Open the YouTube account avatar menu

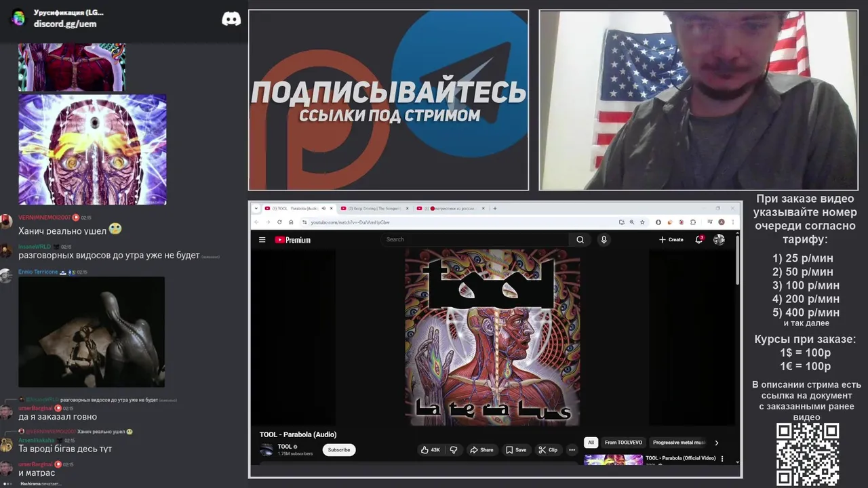click(x=719, y=239)
